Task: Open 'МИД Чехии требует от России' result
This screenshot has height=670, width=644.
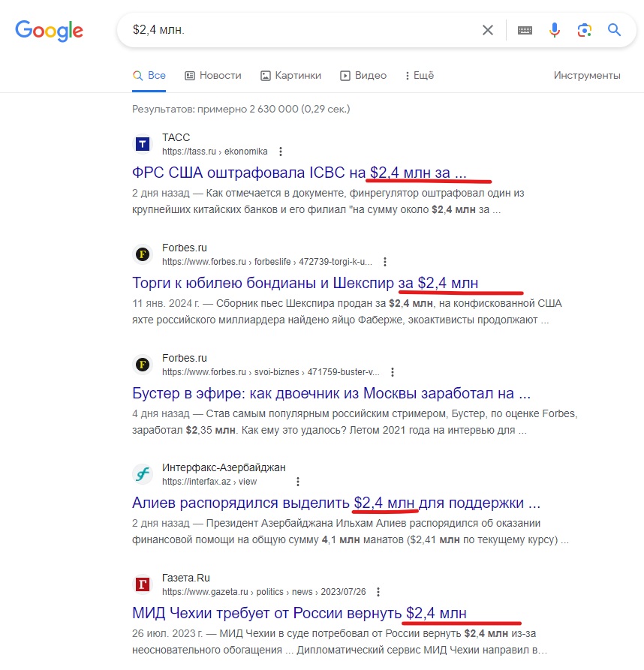Action: pos(299,613)
